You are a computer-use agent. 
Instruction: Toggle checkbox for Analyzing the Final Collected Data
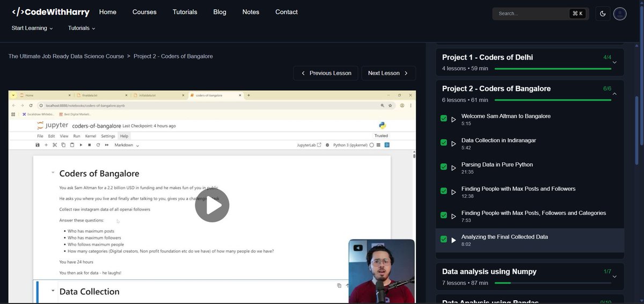point(444,239)
